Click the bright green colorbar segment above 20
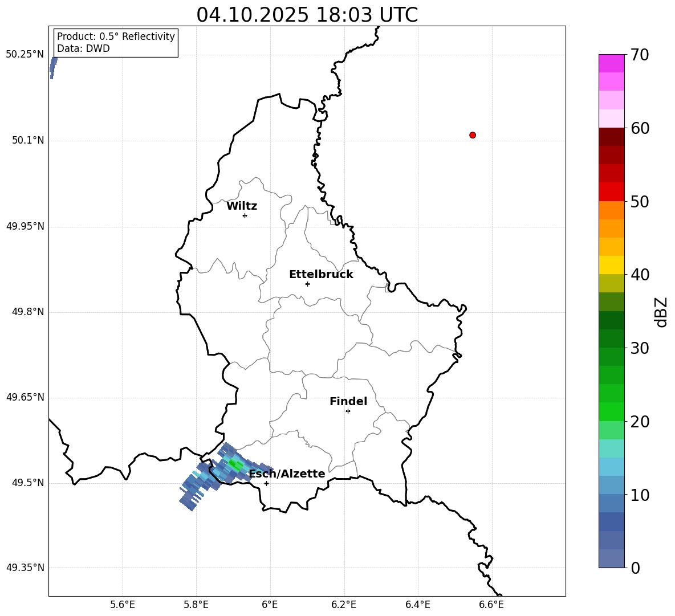 (611, 411)
